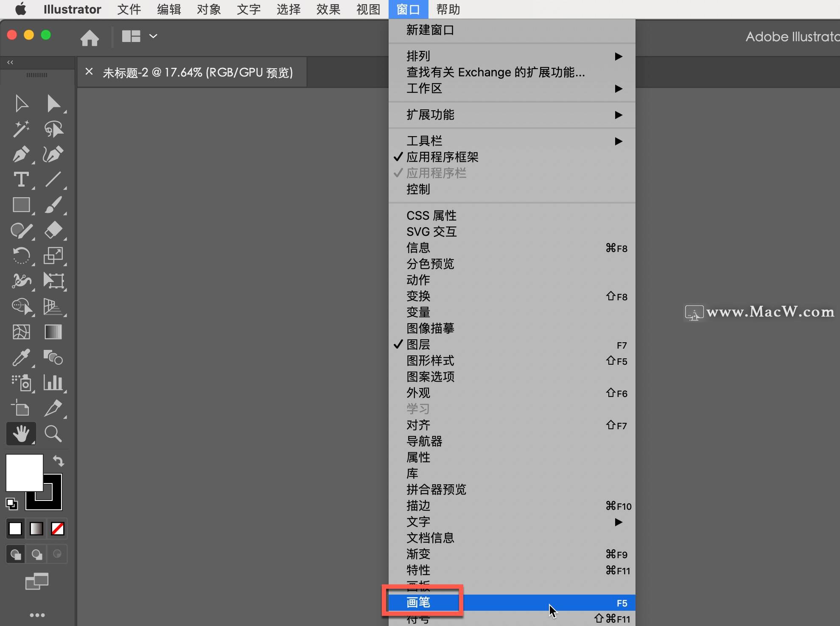Viewport: 840px width, 626px height.
Task: Select the Shape Builder tool
Action: coord(21,307)
